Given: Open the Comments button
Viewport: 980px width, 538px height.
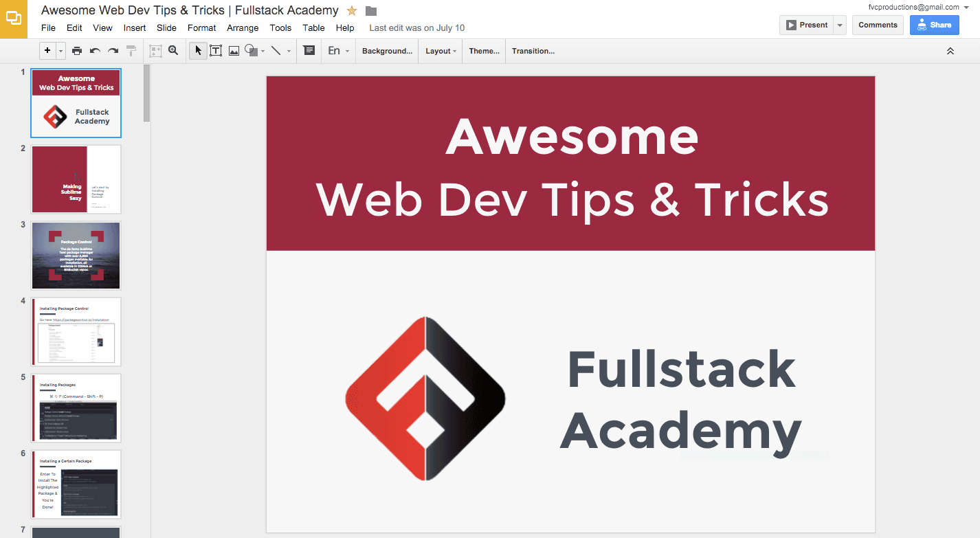Looking at the screenshot, I should [x=878, y=25].
